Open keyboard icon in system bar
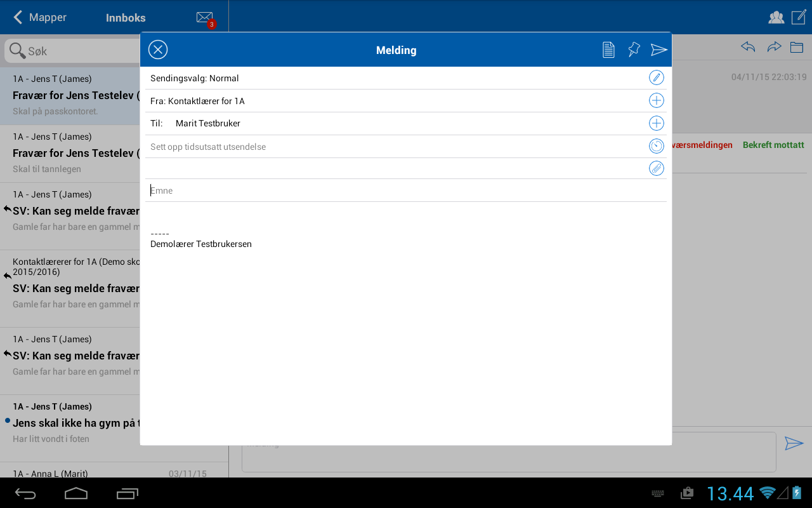Image resolution: width=812 pixels, height=508 pixels. [658, 493]
